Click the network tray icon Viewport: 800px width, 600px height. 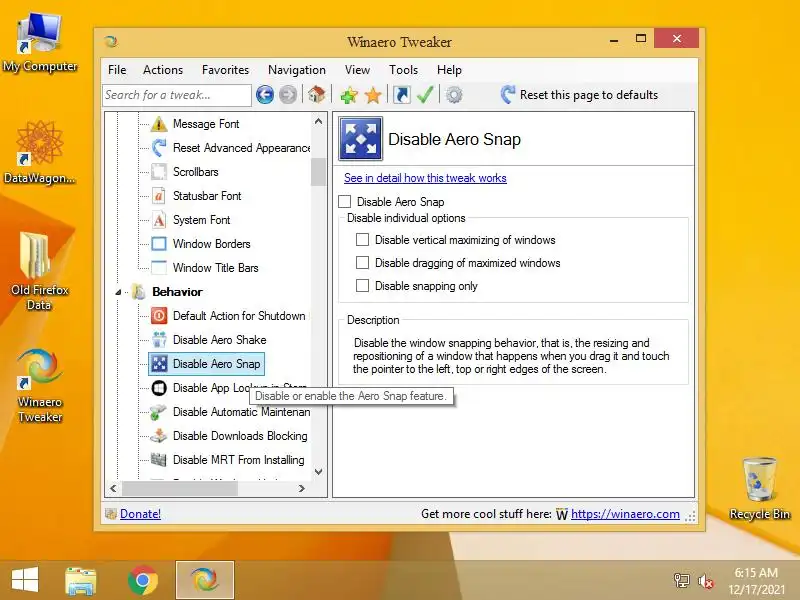[x=682, y=581]
